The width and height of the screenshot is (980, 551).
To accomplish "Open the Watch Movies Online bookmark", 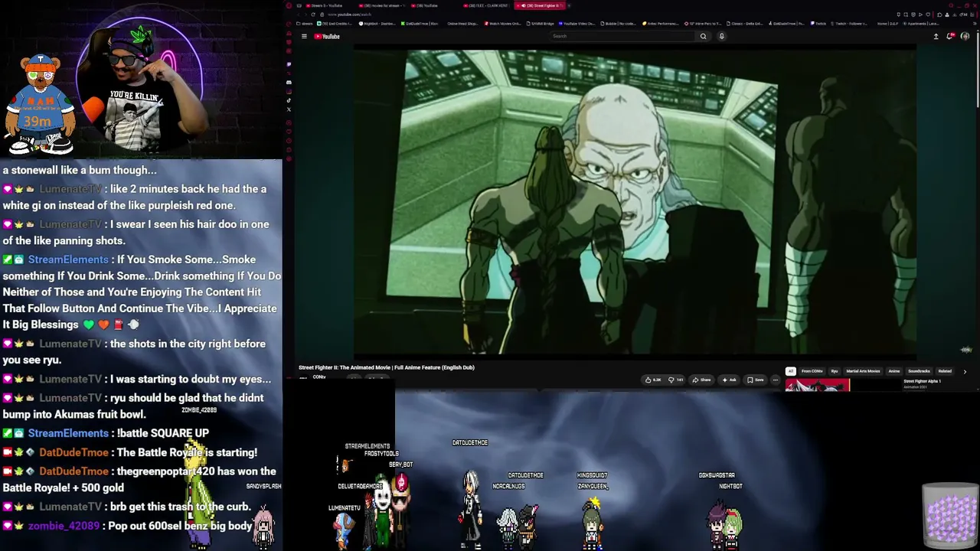I will (x=503, y=24).
